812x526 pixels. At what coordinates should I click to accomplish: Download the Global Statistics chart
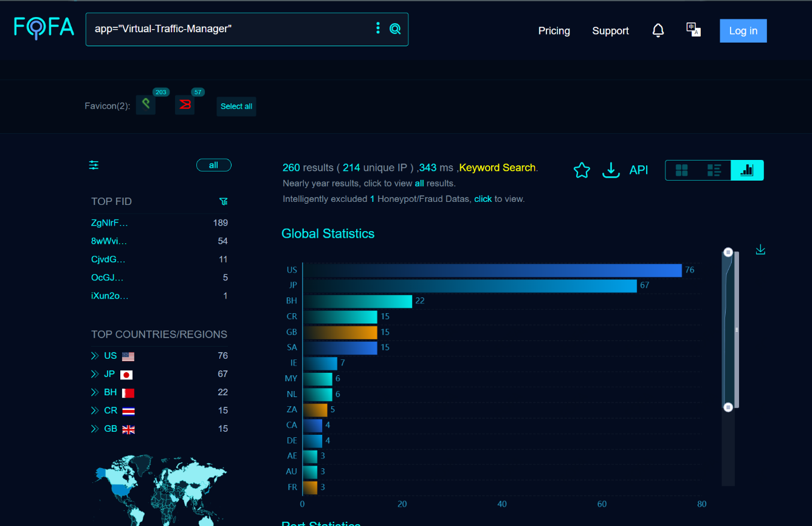point(760,250)
